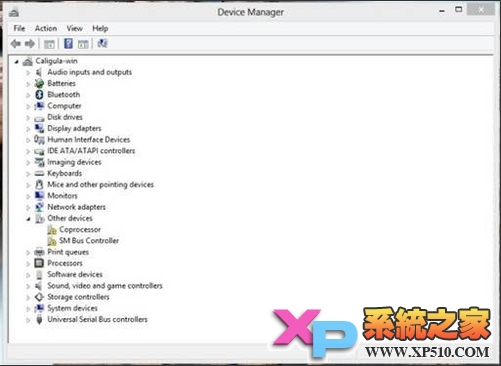501x366 pixels.
Task: Click the Mice and other pointing devices icon
Action: (x=39, y=184)
